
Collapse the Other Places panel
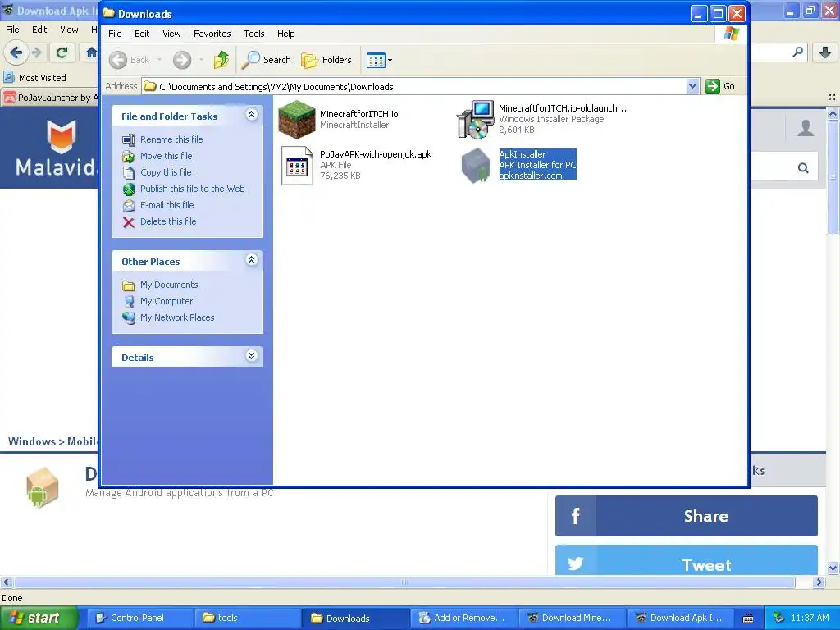(x=251, y=260)
